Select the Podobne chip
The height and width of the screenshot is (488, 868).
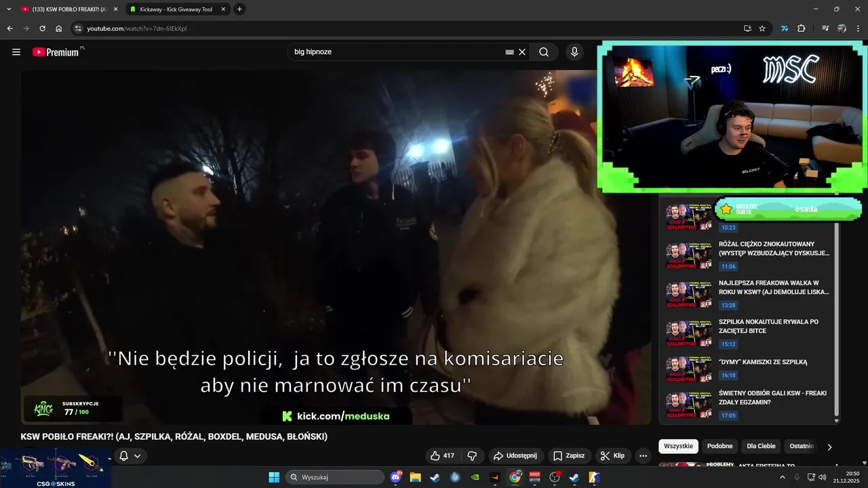(x=719, y=446)
